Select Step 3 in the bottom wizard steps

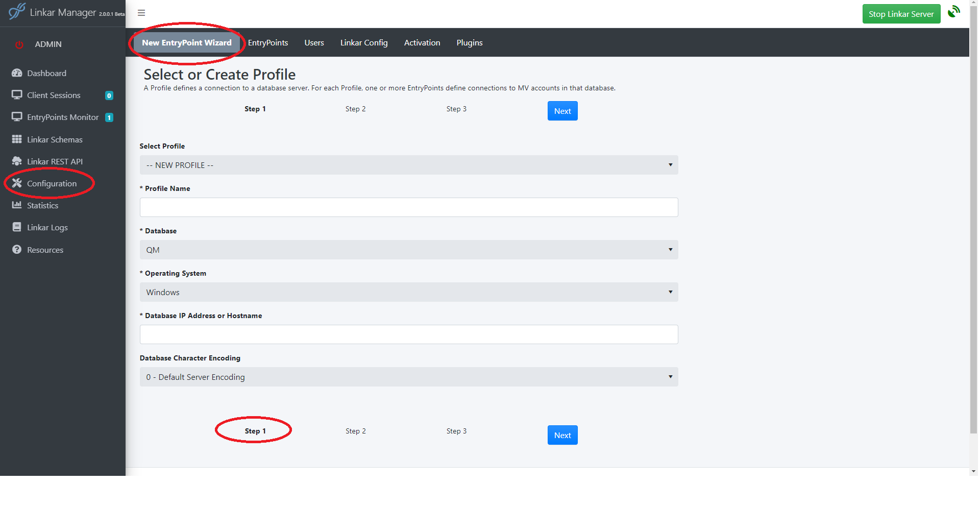456,431
